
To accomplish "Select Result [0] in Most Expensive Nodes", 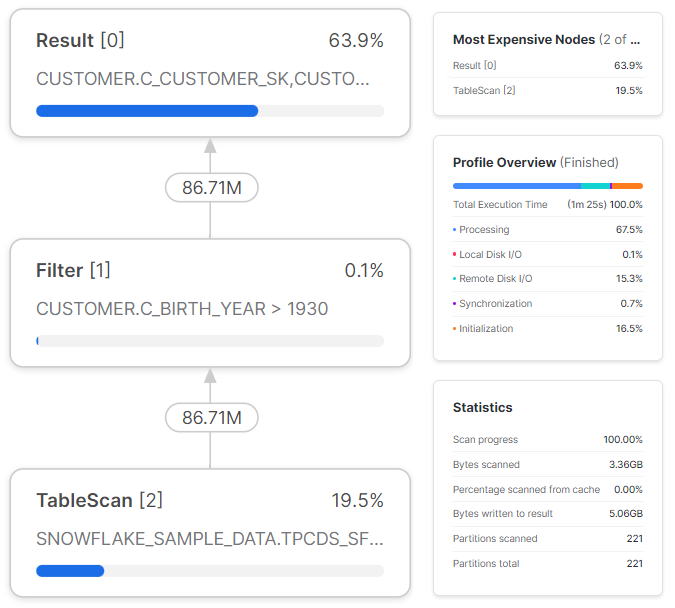I will (548, 65).
